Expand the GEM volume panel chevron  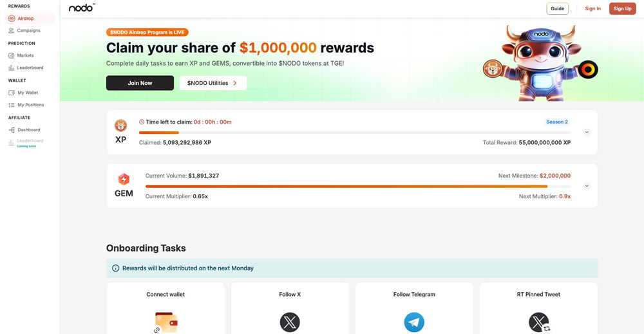click(587, 186)
